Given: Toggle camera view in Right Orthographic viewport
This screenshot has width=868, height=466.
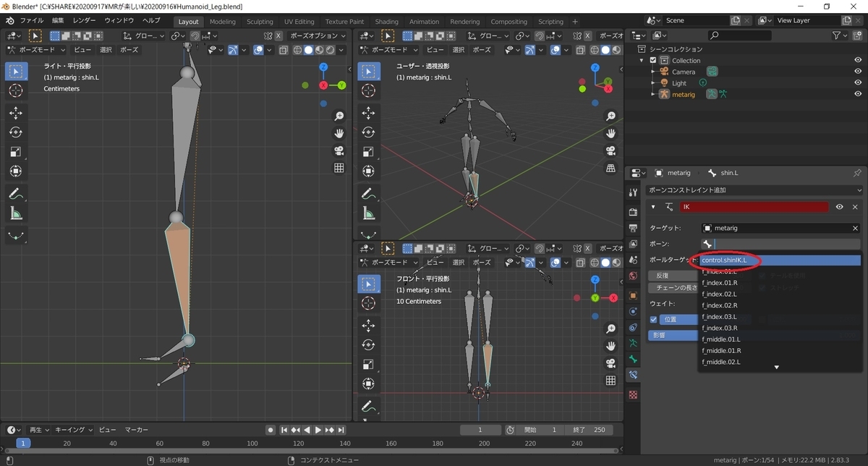Looking at the screenshot, I should (x=339, y=151).
